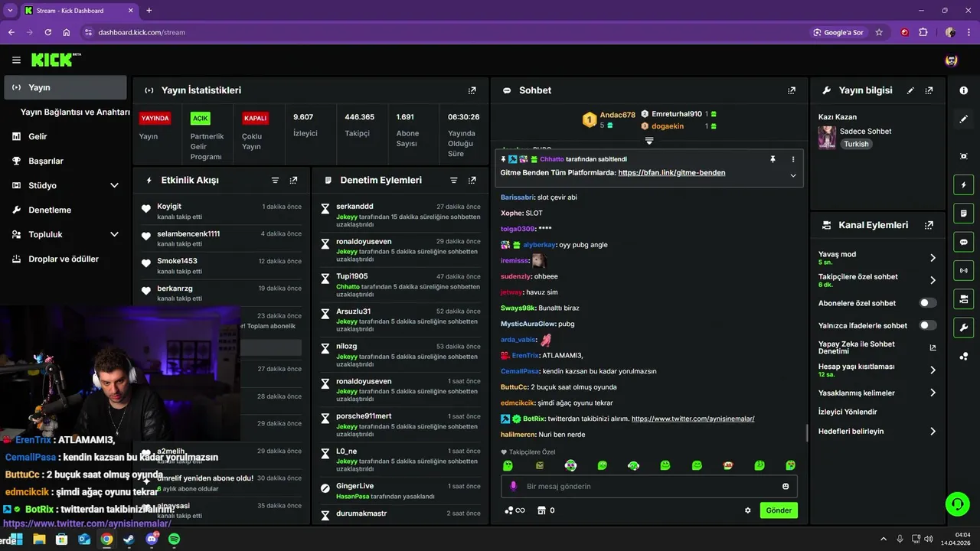Open Yasaklanmış kelimeler arrow

coord(933,393)
